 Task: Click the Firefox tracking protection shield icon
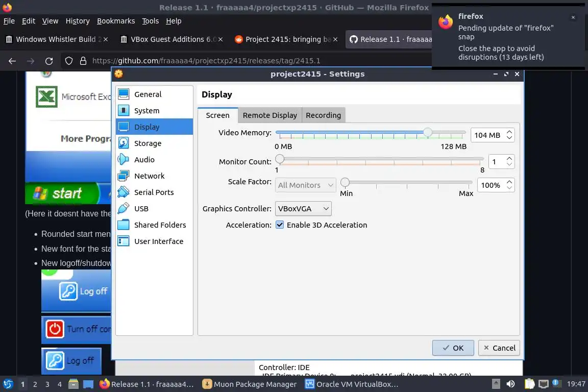68,61
